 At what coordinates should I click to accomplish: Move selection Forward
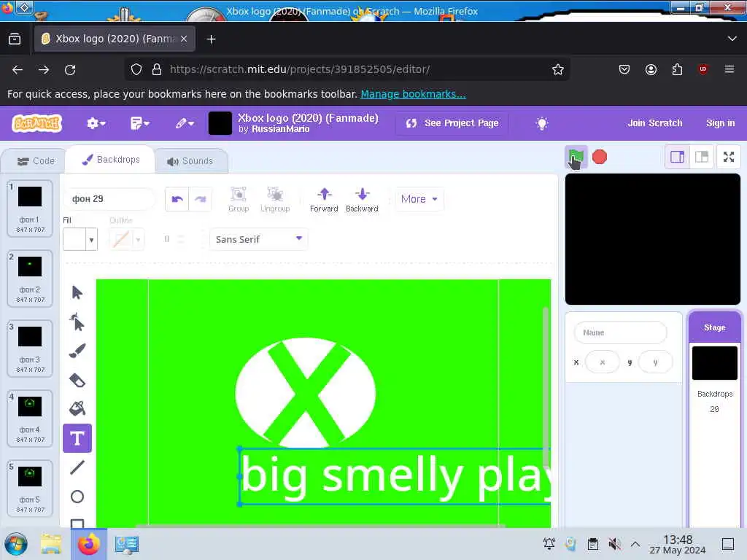[324, 200]
